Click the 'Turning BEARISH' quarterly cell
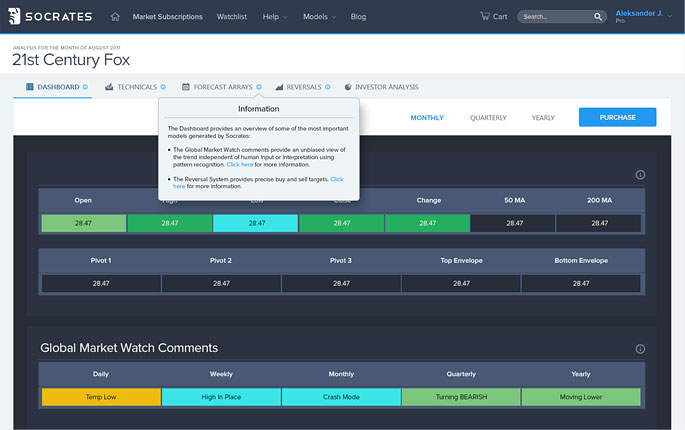The width and height of the screenshot is (685, 430). tap(461, 397)
